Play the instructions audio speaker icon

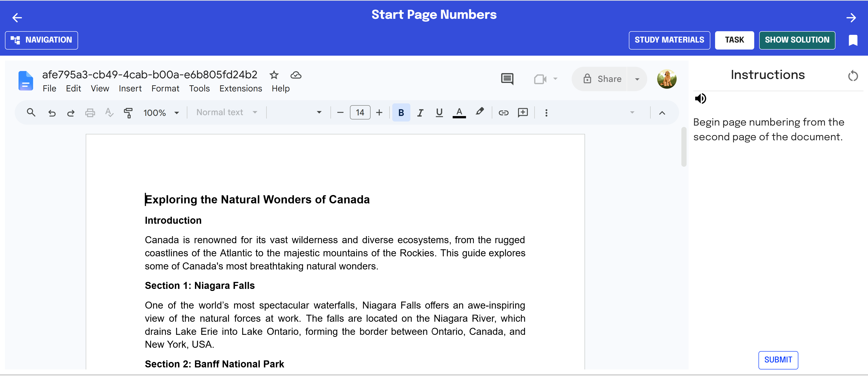pyautogui.click(x=701, y=99)
